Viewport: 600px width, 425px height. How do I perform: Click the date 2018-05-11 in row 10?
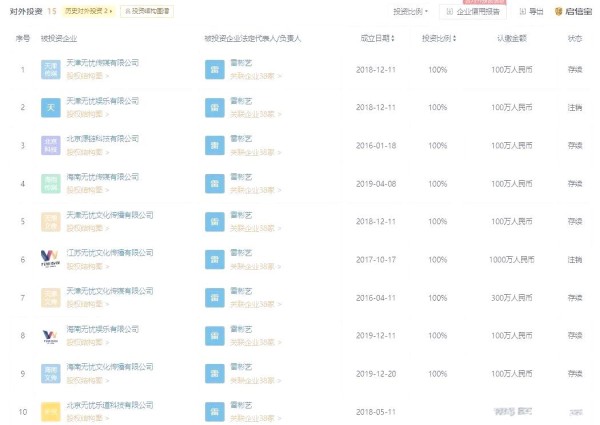coord(376,412)
